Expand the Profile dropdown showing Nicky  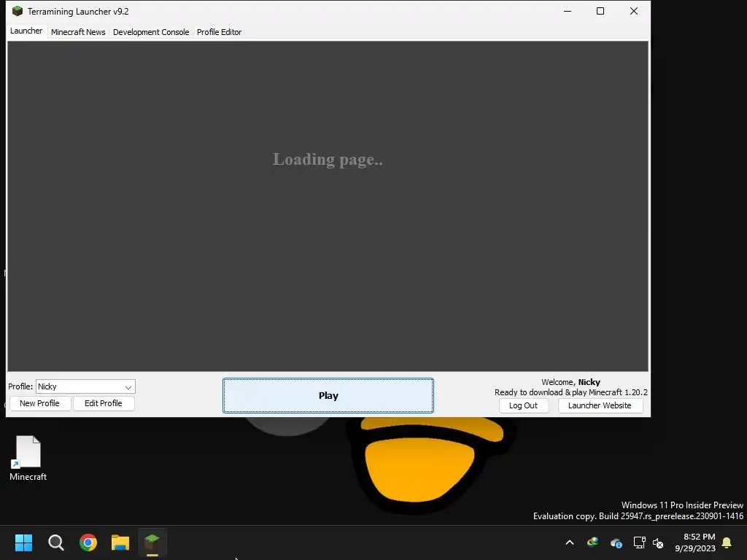coord(86,386)
